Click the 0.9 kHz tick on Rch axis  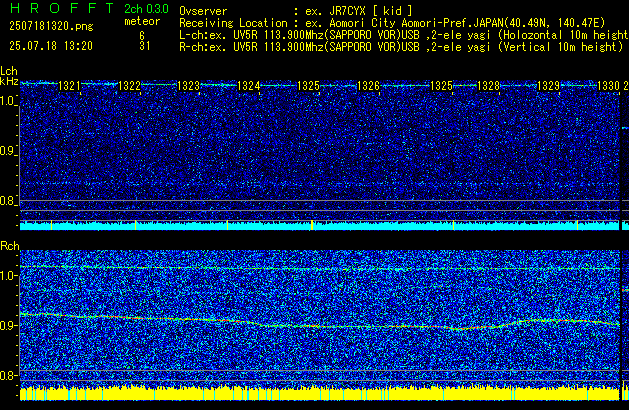point(9,325)
